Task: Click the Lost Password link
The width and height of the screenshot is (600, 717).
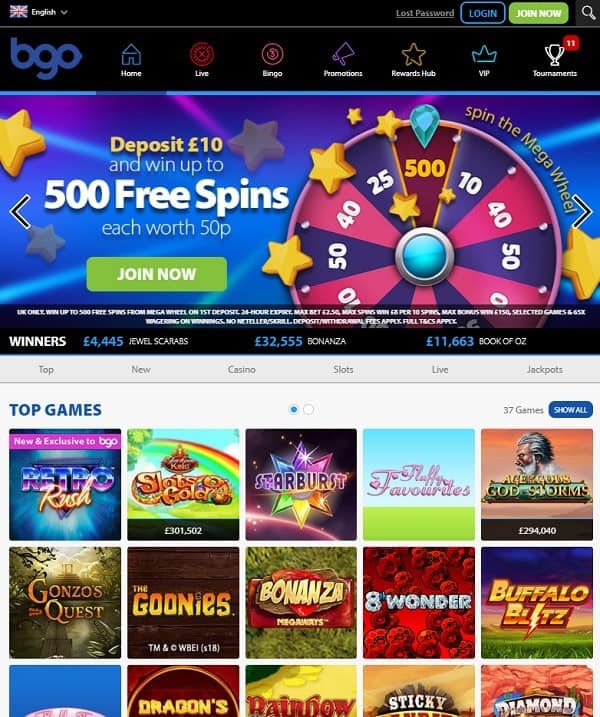Action: (x=425, y=13)
